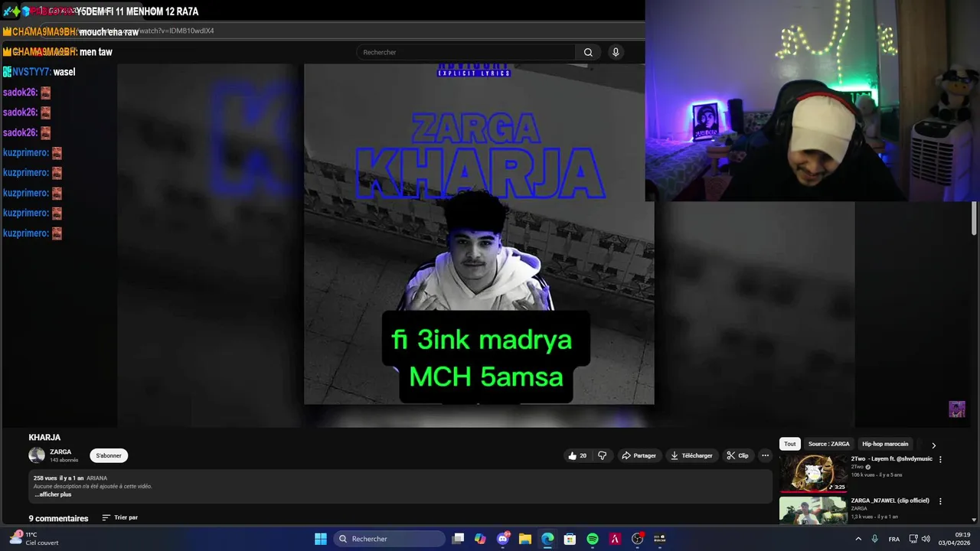Launch Copilot from the taskbar
This screenshot has width=980, height=551.
coord(480,539)
